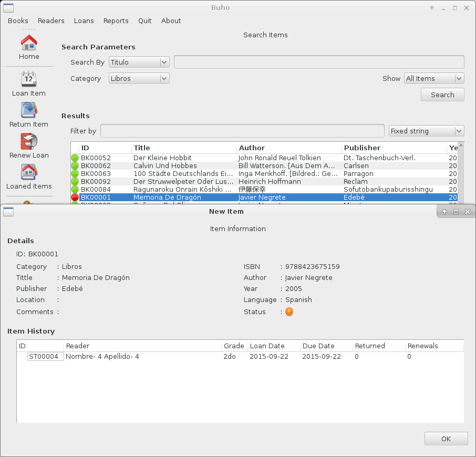Select the 100 Städte Deutschlands row
The width and height of the screenshot is (476, 457).
point(264,173)
